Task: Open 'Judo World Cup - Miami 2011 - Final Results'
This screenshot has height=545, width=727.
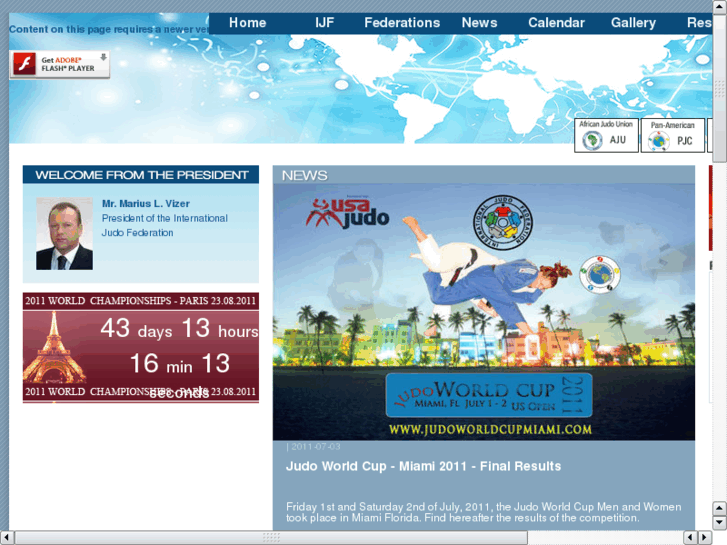Action: (x=423, y=466)
